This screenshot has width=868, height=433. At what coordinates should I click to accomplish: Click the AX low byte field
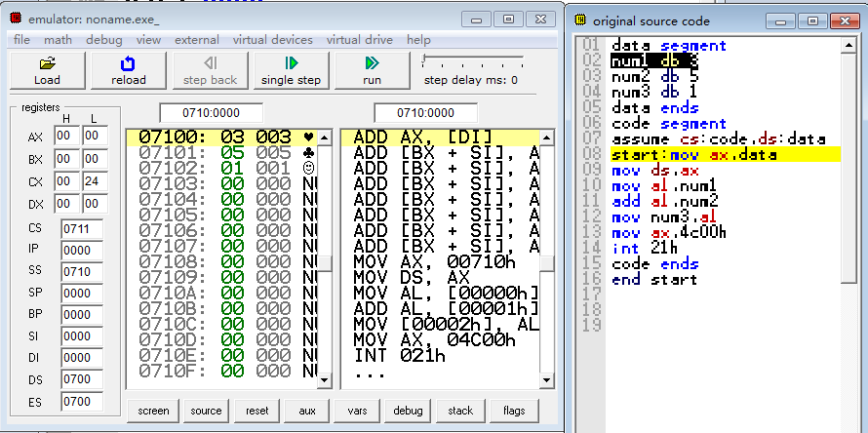[x=96, y=136]
